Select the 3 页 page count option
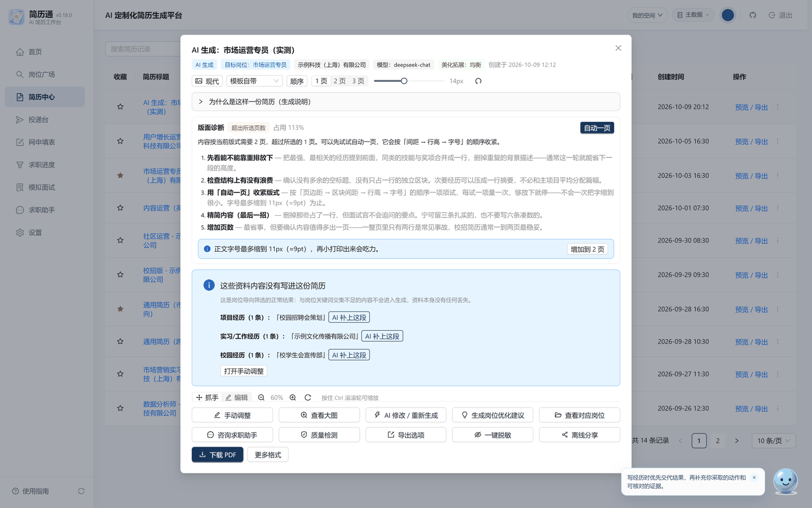Viewport: 812px width, 508px height. pyautogui.click(x=358, y=81)
